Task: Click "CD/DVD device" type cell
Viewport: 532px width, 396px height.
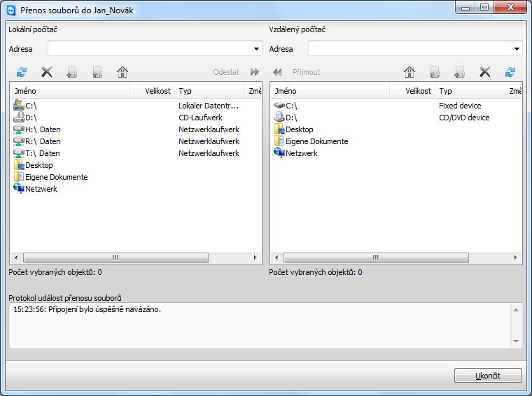Action: (x=464, y=118)
